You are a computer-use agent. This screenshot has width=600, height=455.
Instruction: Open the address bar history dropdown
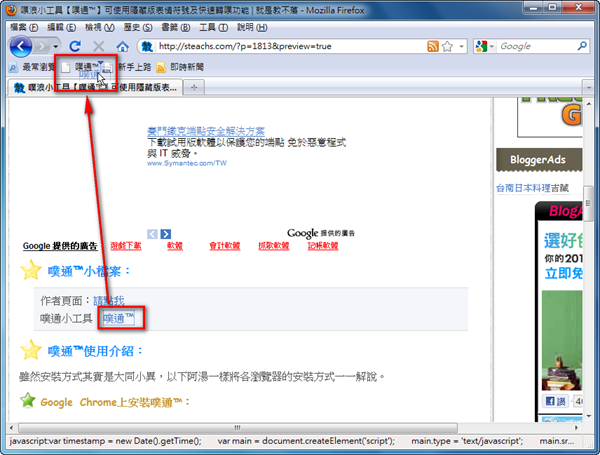[461, 46]
